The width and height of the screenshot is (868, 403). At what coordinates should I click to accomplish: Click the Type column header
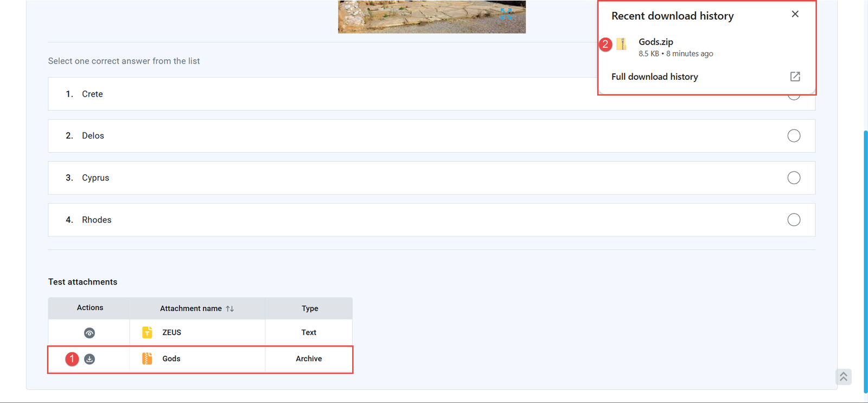(x=309, y=308)
